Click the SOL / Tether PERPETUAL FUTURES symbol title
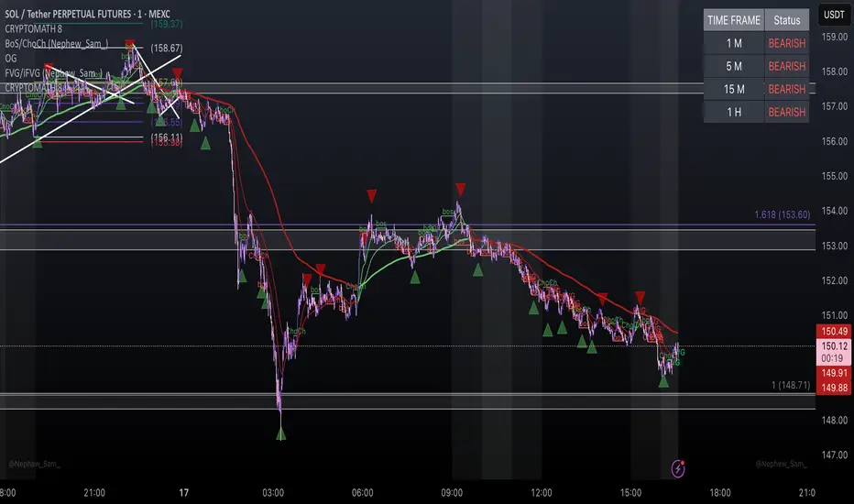The width and height of the screenshot is (854, 504). tap(88, 14)
